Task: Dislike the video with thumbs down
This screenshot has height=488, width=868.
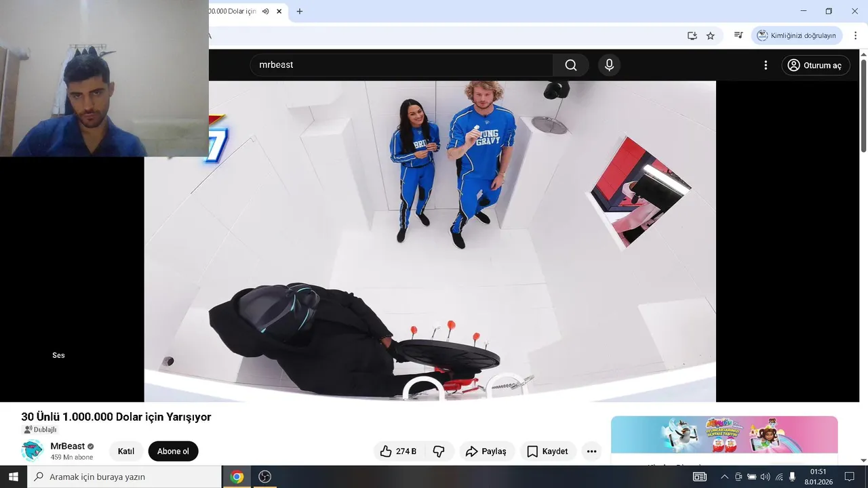Action: (x=439, y=451)
